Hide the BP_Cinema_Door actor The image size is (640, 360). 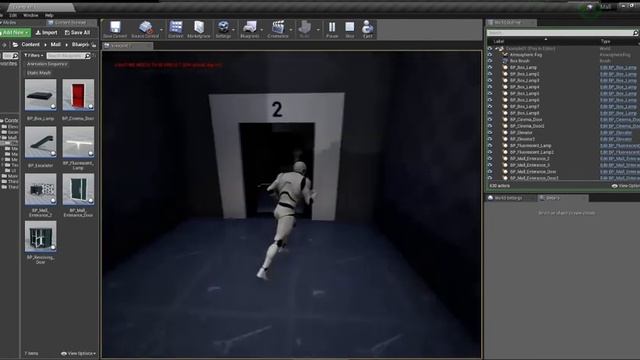490,120
